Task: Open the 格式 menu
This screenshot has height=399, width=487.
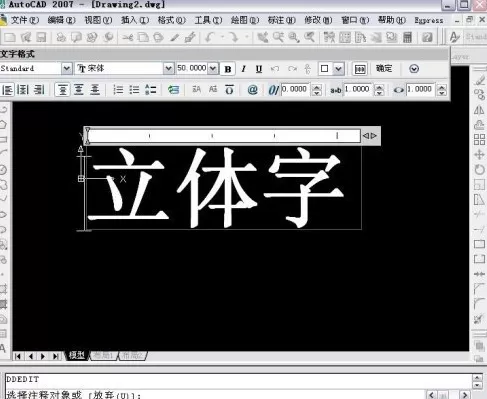Action: 171,20
